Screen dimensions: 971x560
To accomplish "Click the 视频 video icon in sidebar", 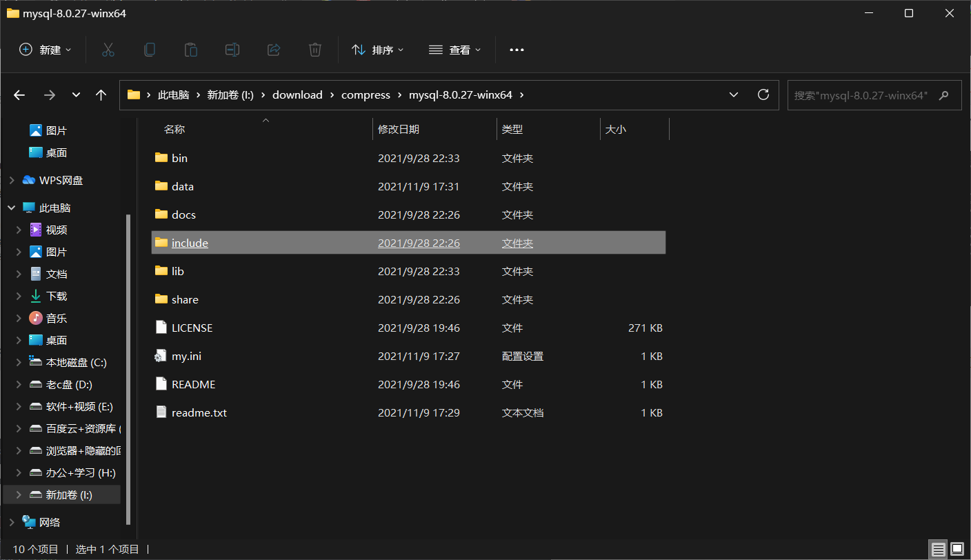I will [x=36, y=230].
